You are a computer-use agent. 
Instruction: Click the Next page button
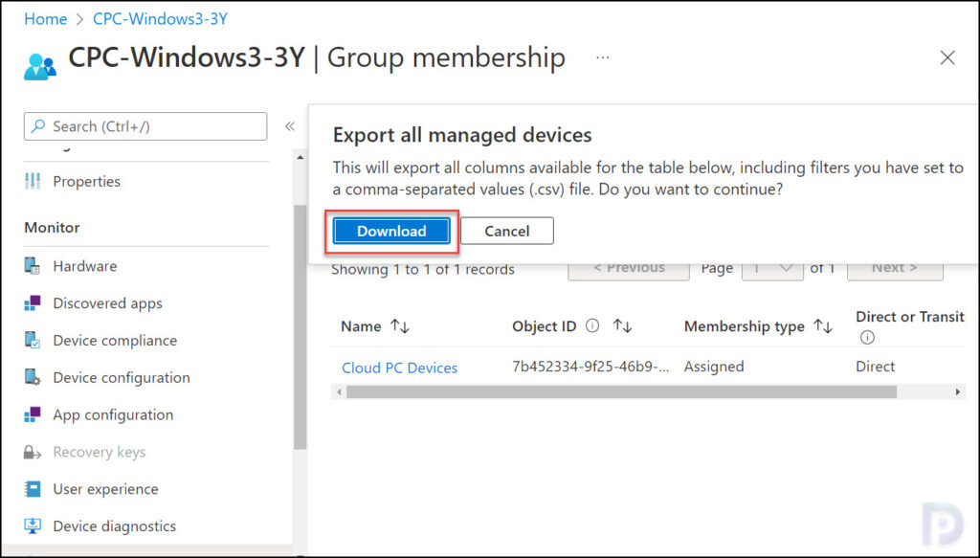[895, 269]
